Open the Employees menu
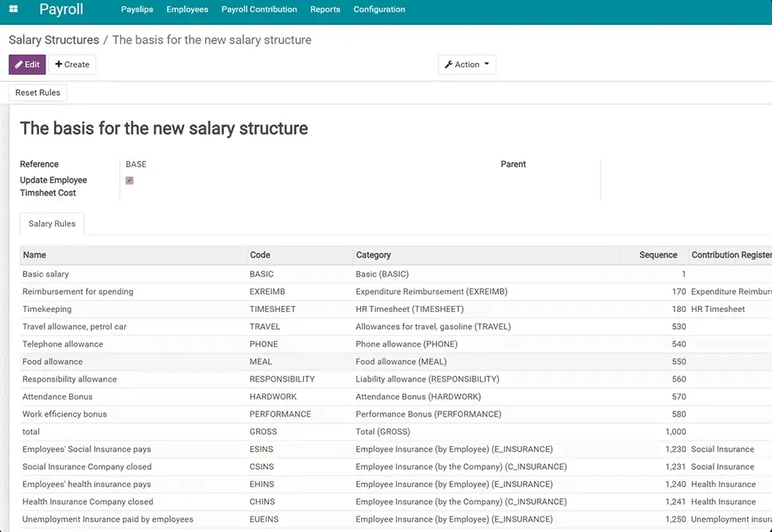Viewport: 772px width, 532px height. (x=186, y=9)
